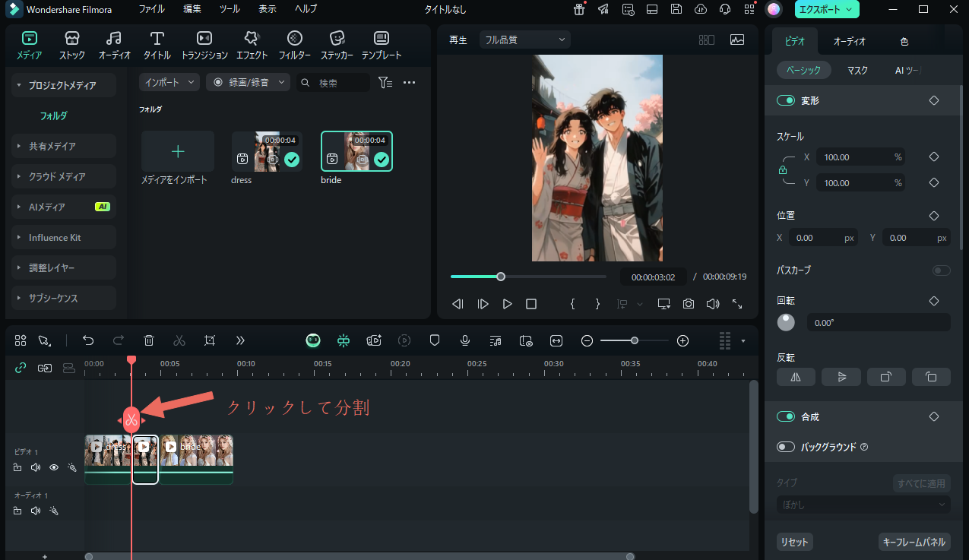Switch to the オーディオ properties tab
Viewport: 969px width, 560px height.
850,42
